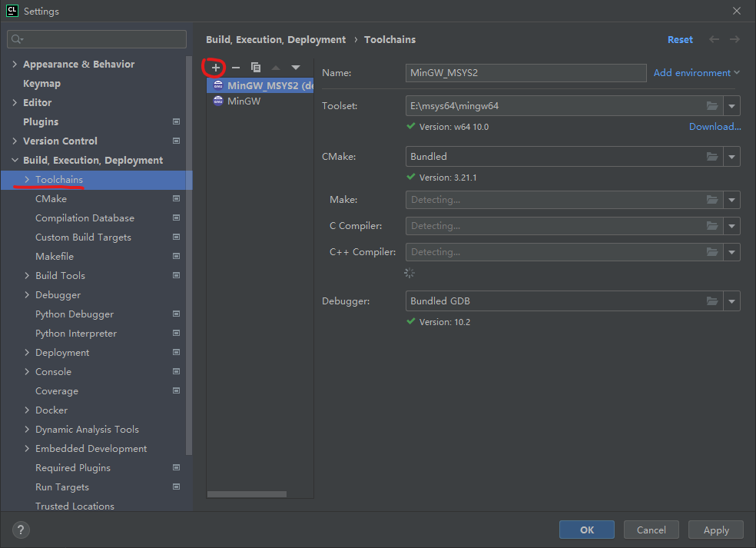Expand Appearance & Behavior section

click(15, 64)
